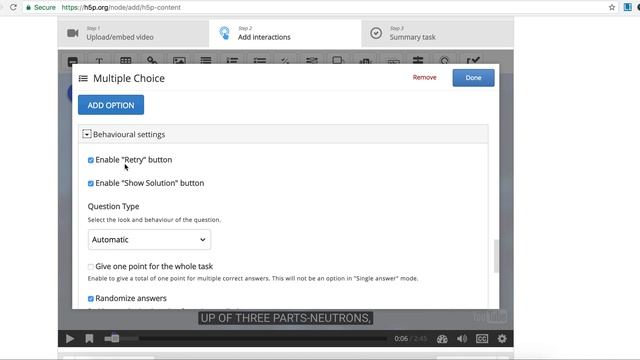Uncheck Randomize answers
This screenshot has height=360, width=640.
pos(91,299)
